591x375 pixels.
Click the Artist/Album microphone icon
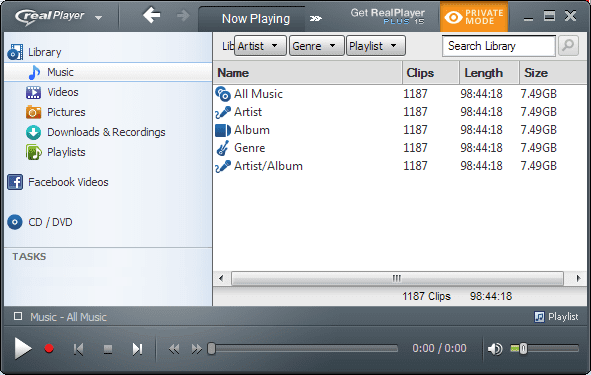coord(223,166)
